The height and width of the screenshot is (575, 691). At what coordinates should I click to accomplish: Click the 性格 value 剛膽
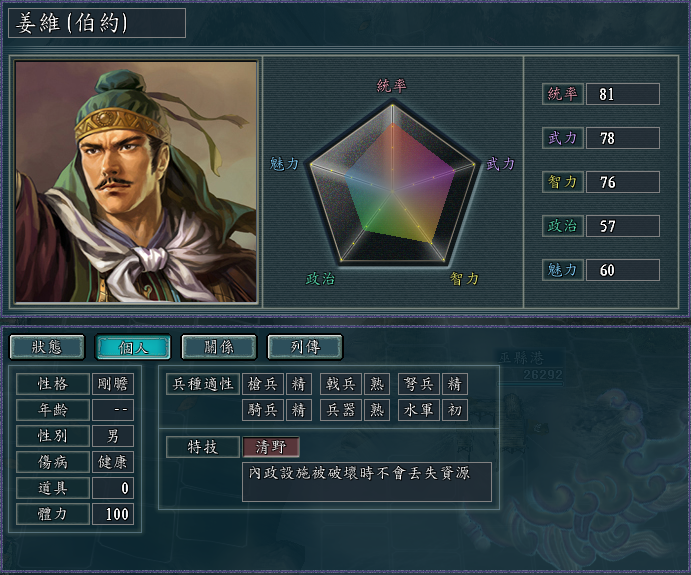[x=113, y=384]
